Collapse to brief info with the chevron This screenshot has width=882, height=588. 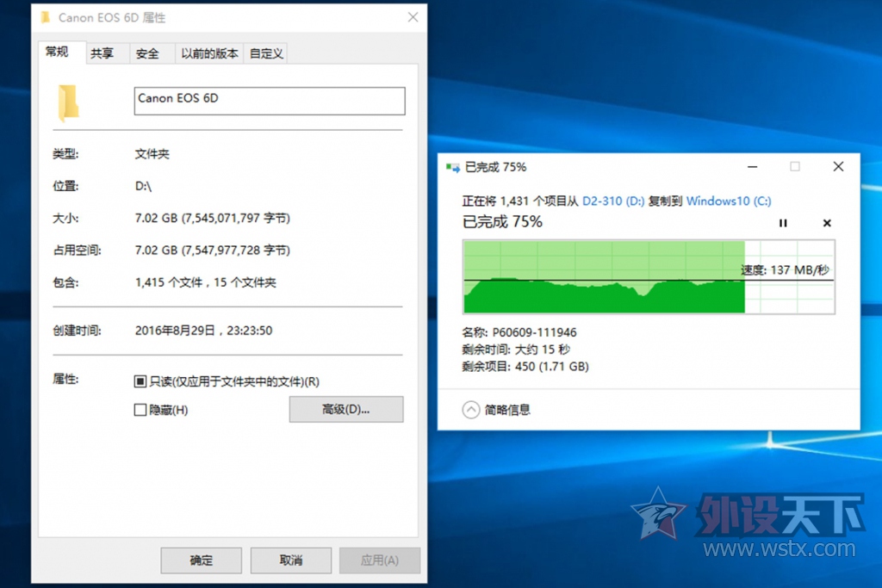coord(471,410)
